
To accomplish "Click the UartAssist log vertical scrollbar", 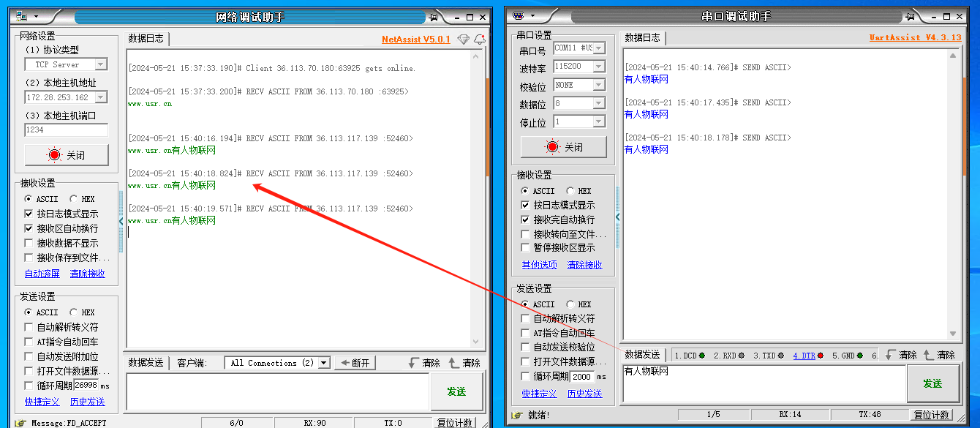I will 953,194.
